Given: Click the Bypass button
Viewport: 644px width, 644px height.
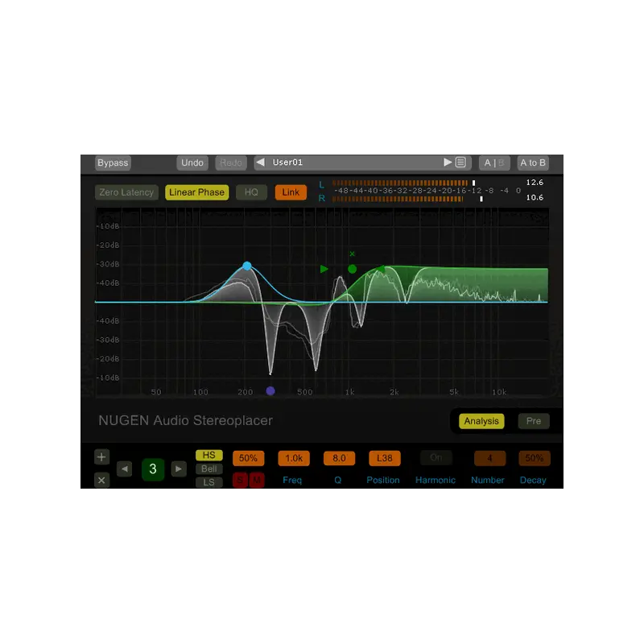Looking at the screenshot, I should 113,163.
